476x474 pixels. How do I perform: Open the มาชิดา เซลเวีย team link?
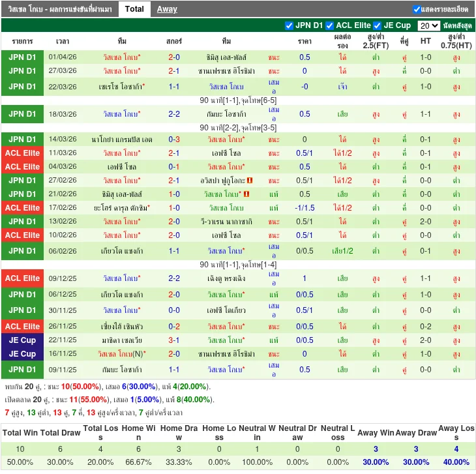coord(122,340)
